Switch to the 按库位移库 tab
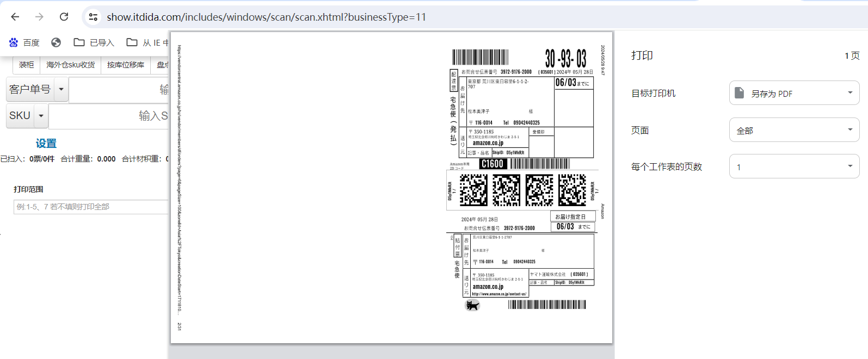868x359 pixels. [126, 65]
